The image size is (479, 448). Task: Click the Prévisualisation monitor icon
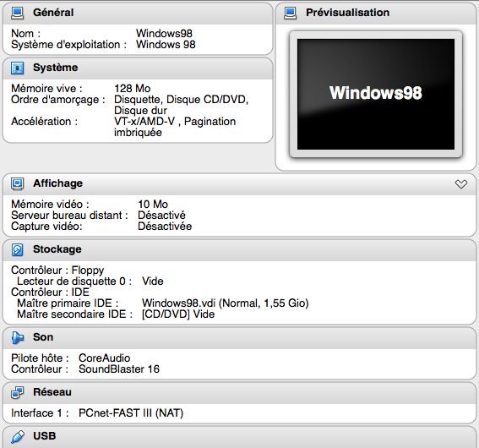tap(290, 14)
